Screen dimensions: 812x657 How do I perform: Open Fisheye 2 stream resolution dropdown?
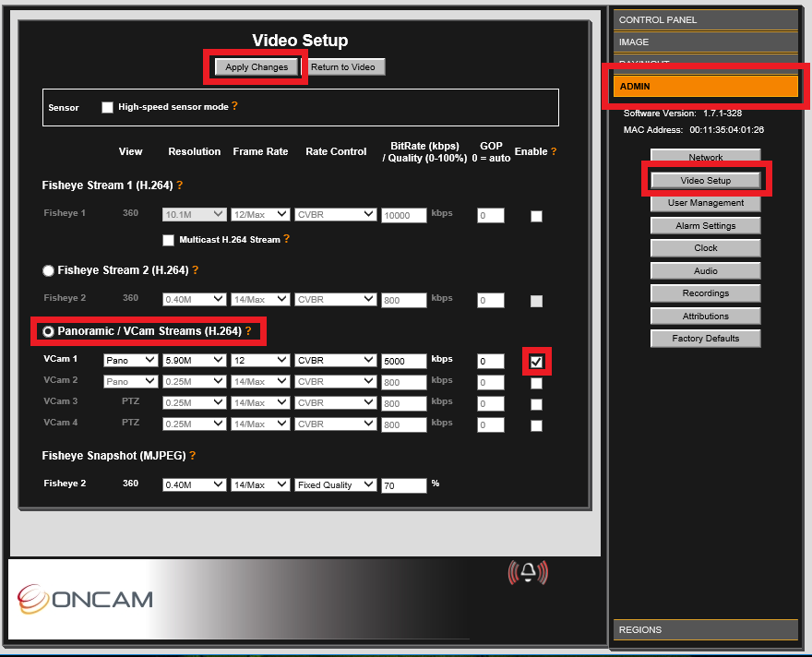pyautogui.click(x=194, y=299)
